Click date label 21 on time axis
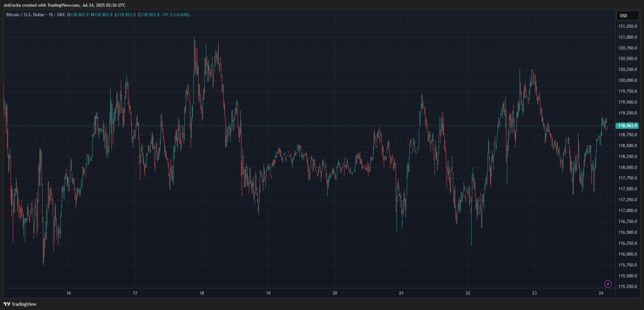 point(401,293)
